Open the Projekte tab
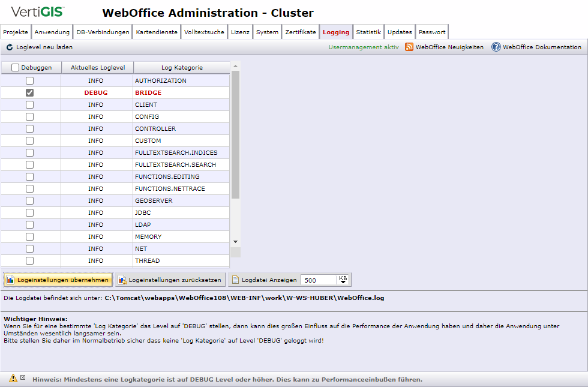This screenshot has height=387, width=588. (x=16, y=32)
